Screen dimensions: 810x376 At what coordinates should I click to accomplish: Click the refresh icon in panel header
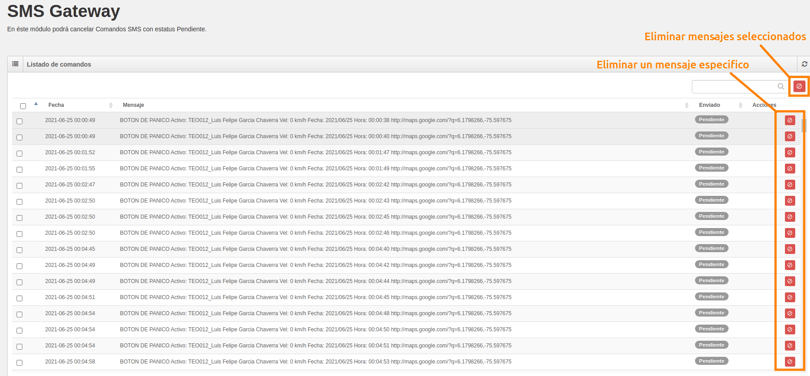pos(804,65)
